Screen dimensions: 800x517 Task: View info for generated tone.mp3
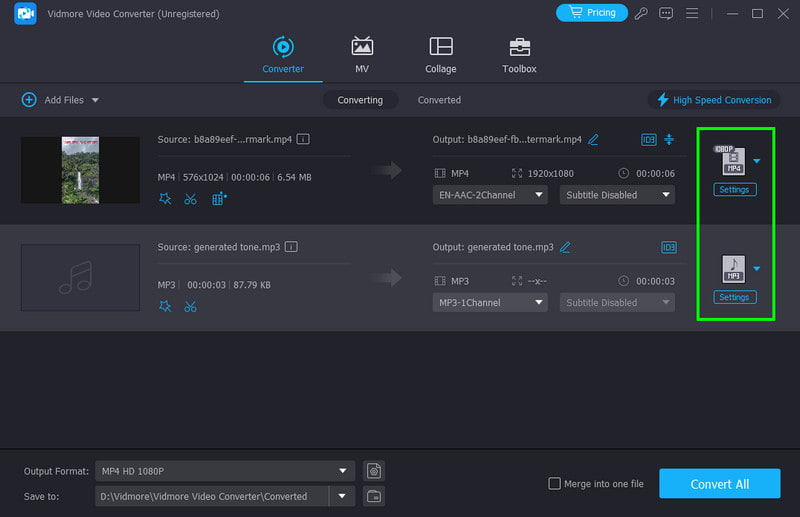[x=291, y=247]
